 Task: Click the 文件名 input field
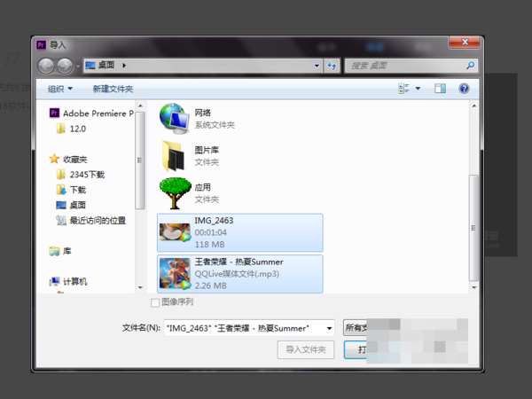point(245,328)
